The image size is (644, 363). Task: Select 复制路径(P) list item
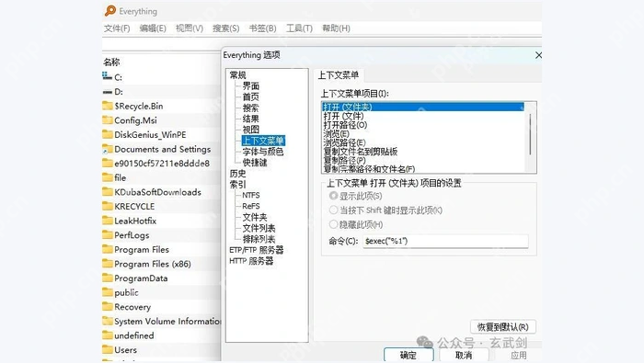pyautogui.click(x=345, y=160)
